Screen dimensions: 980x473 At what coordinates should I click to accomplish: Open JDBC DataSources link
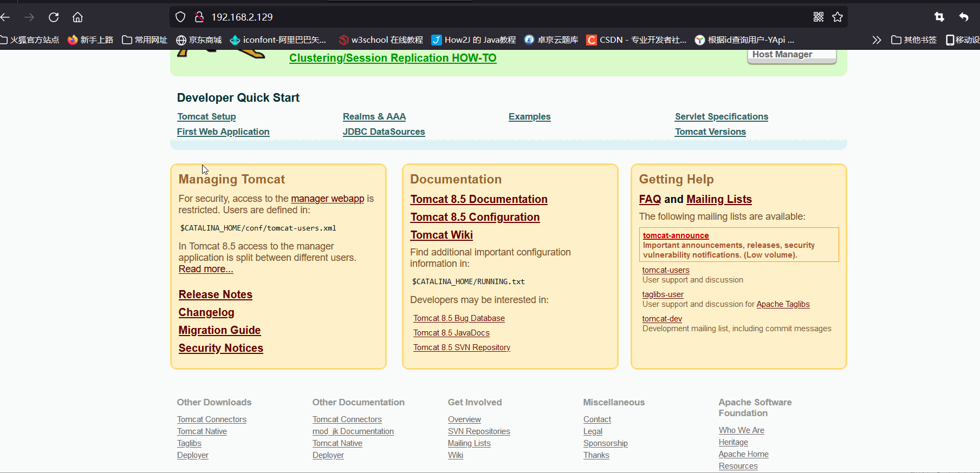[384, 132]
